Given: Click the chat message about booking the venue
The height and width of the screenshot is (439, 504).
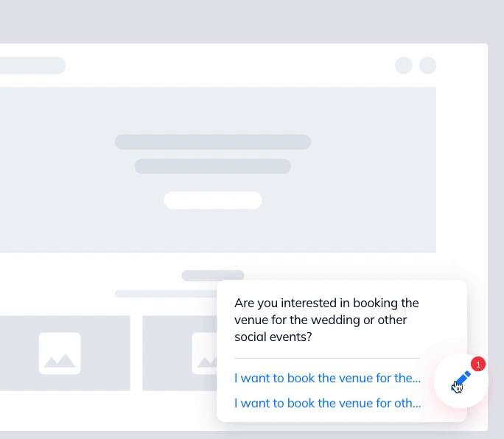Looking at the screenshot, I should click(326, 320).
